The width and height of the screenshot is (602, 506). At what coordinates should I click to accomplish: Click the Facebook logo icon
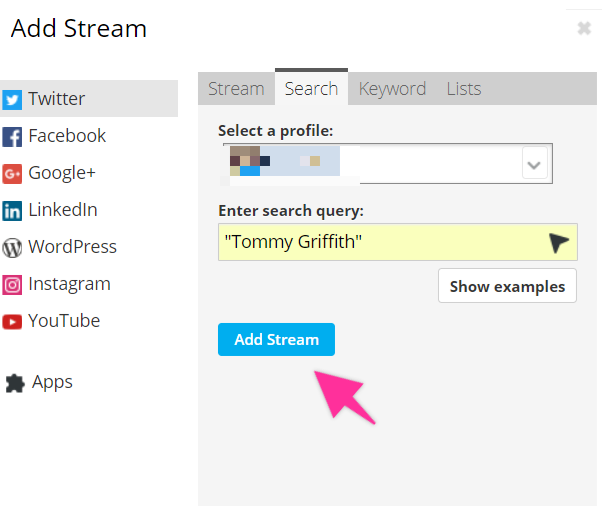(x=13, y=136)
